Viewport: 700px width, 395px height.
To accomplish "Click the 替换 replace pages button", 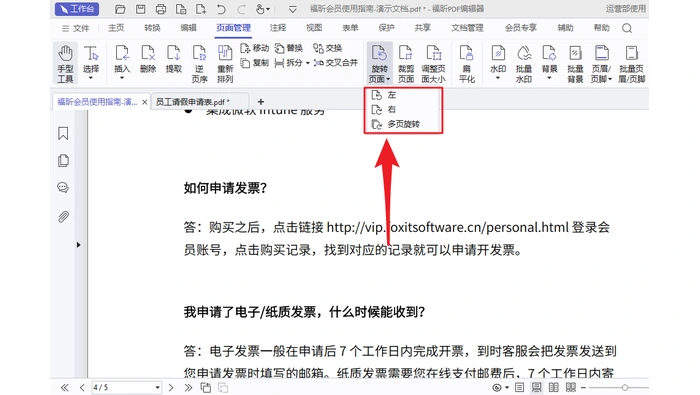I will pos(289,48).
